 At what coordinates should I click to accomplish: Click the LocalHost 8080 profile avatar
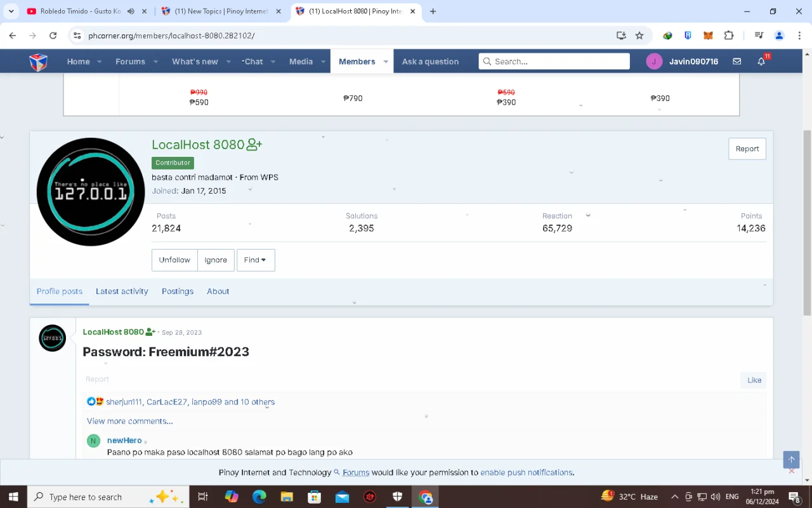coord(91,192)
